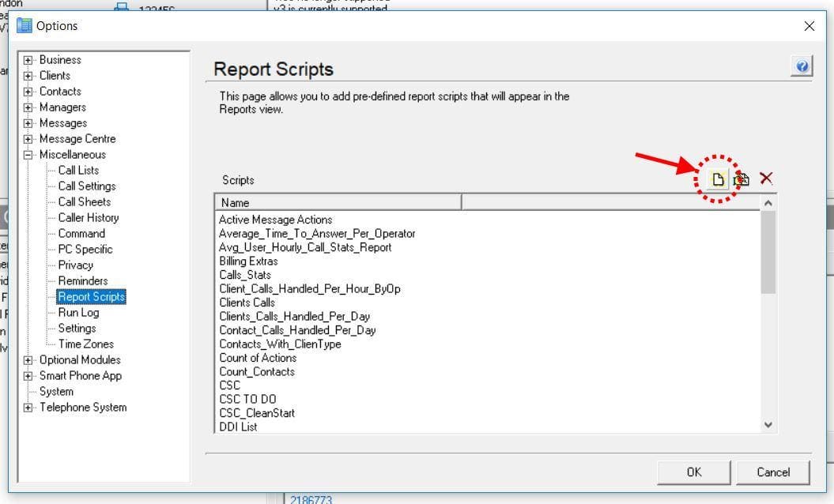The width and height of the screenshot is (834, 504).
Task: Expand the Messages tree node
Action: [28, 123]
